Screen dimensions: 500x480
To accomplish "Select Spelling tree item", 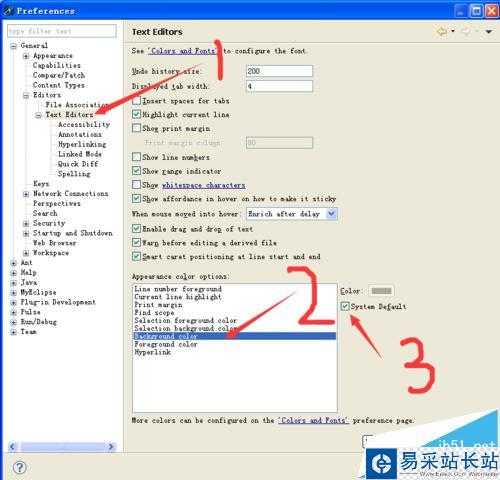I will (x=74, y=174).
